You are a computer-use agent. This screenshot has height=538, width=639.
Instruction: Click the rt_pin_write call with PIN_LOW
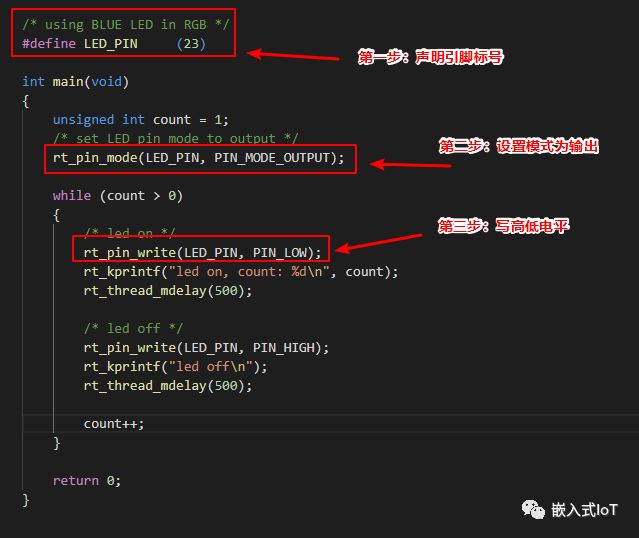click(202, 252)
